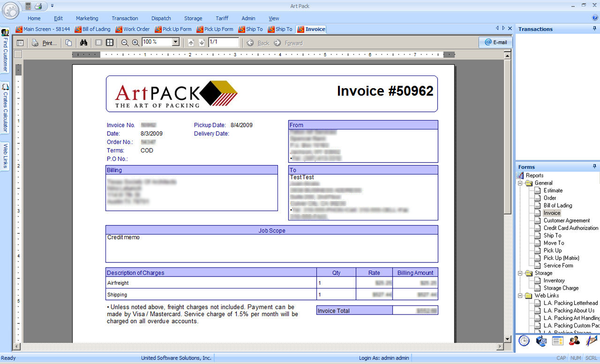Click the Print... toolbar button
The height and width of the screenshot is (364, 600).
[x=44, y=43]
